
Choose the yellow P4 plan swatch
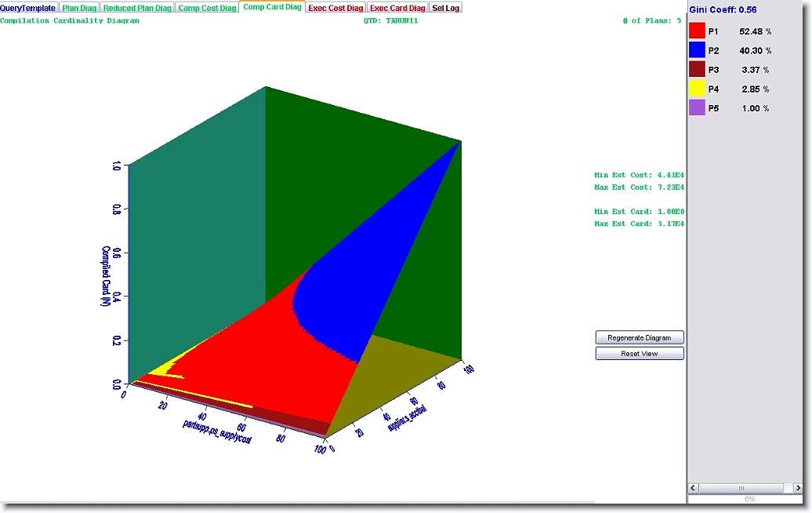(697, 89)
